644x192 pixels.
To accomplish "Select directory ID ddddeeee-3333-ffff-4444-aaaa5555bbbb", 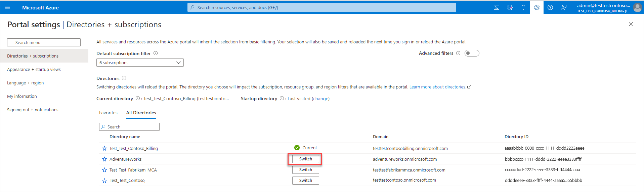I will pyautogui.click(x=543, y=180).
